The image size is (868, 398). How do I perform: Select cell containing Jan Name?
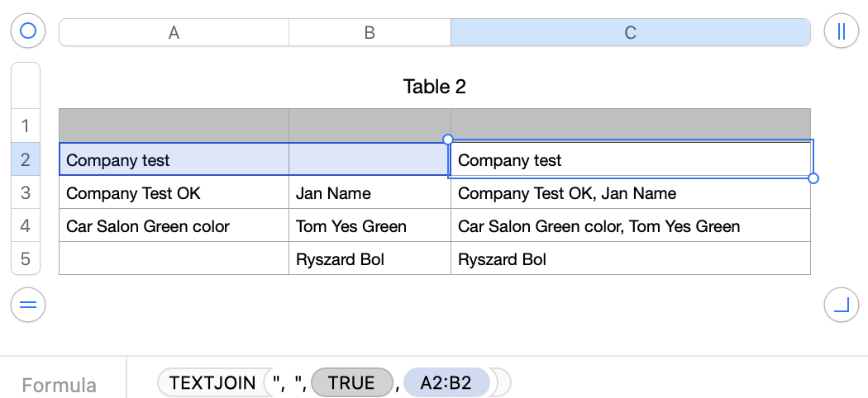click(x=370, y=193)
